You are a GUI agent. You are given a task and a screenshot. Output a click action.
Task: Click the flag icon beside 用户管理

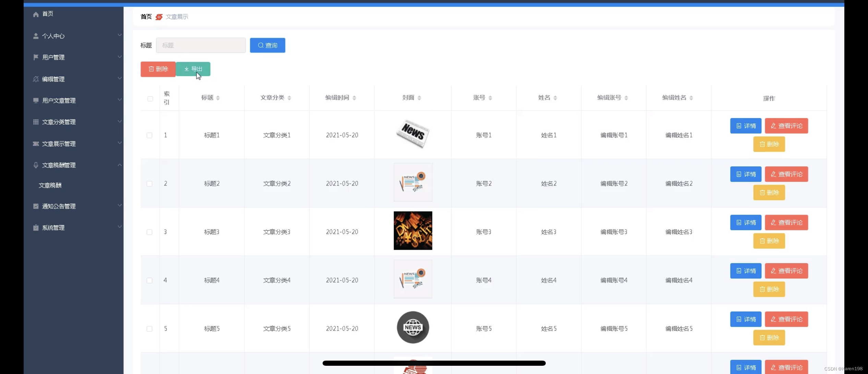(x=36, y=57)
